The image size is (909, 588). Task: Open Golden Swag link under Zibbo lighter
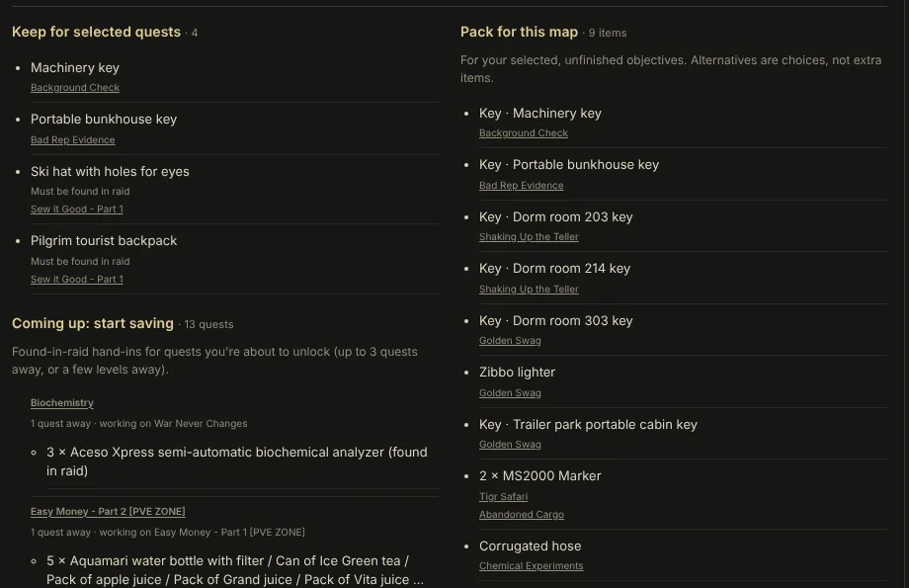(x=510, y=392)
